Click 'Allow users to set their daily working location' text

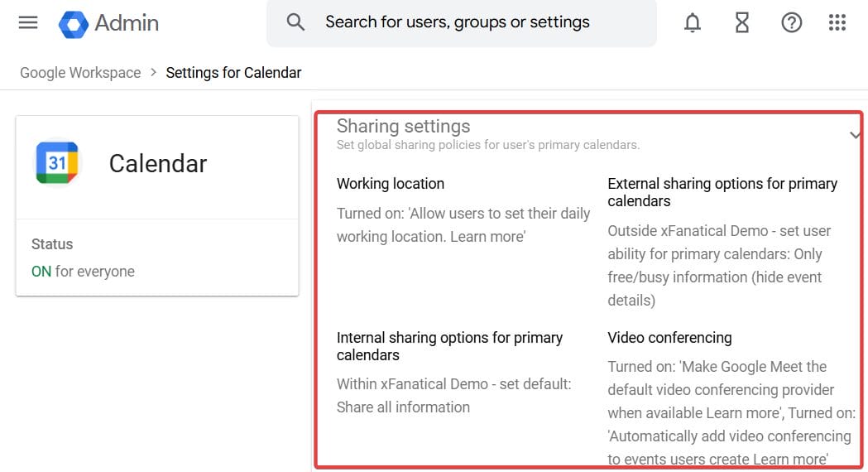tap(463, 225)
